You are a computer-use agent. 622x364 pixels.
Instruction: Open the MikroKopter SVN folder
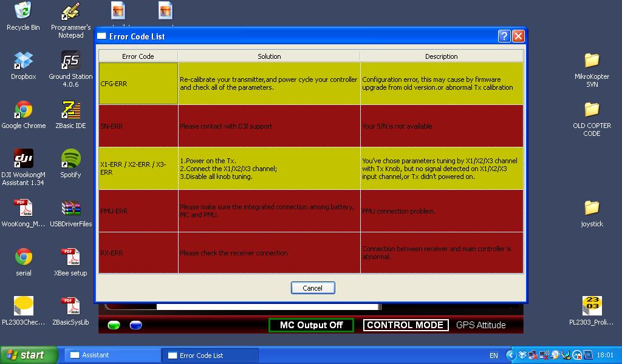(592, 61)
